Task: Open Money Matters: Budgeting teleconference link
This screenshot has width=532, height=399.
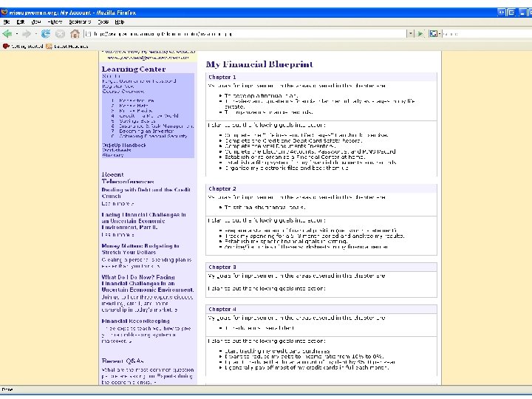Action: tap(140, 249)
